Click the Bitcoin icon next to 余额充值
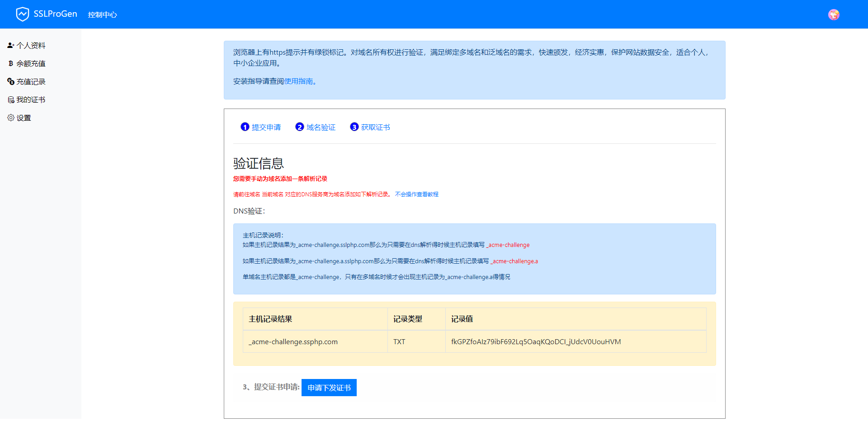Screen dimensions: 868x431 click(10, 63)
